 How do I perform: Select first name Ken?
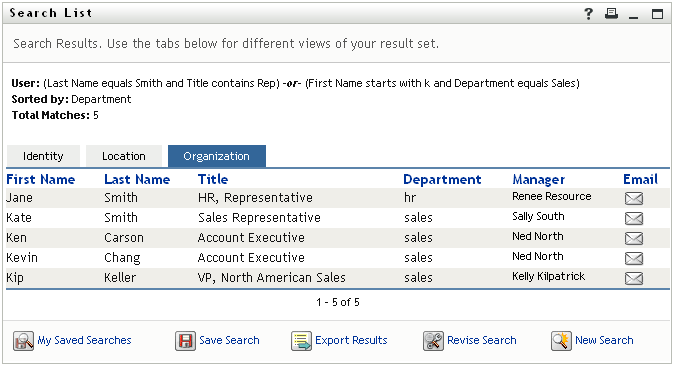(x=16, y=238)
